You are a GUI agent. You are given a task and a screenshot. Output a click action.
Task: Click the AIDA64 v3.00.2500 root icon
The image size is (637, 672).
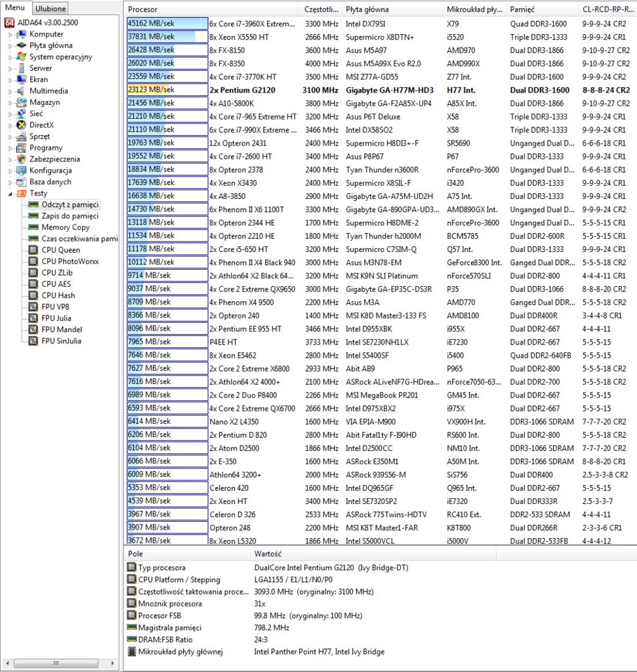9,23
